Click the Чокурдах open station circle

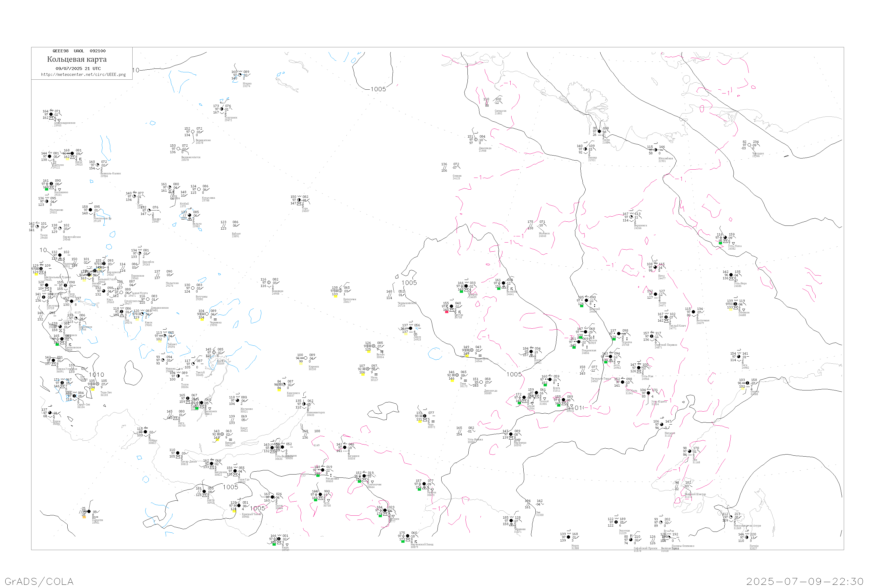[x=749, y=145]
